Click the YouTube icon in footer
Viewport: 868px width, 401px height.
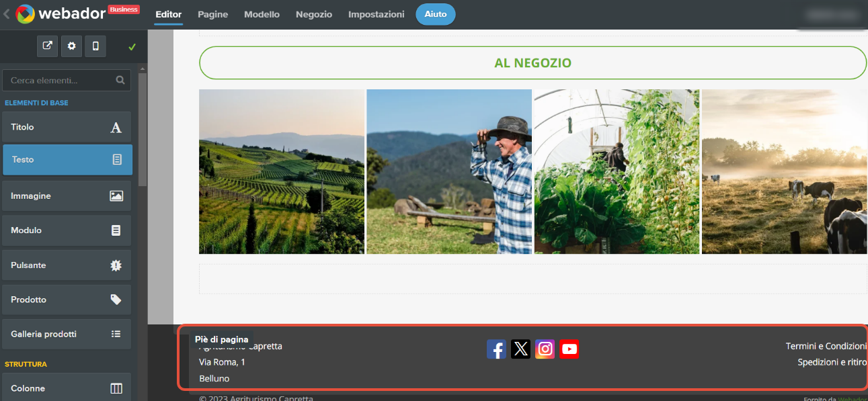click(x=569, y=349)
